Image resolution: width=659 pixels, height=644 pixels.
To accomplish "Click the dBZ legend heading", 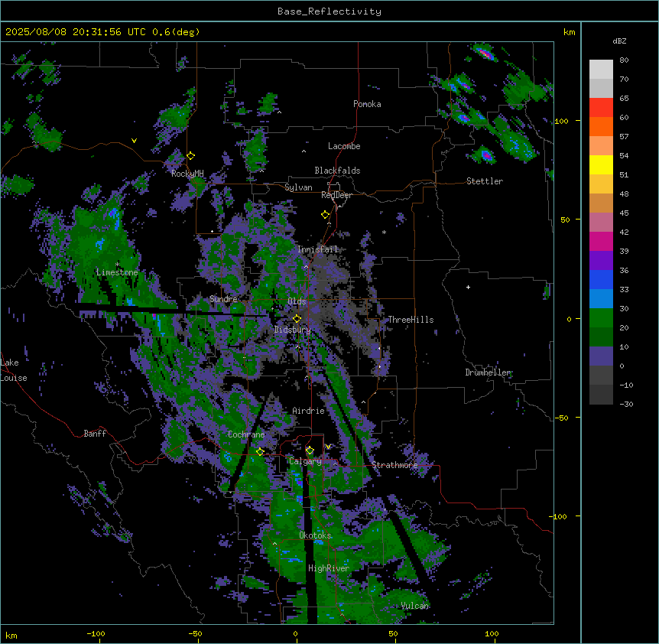I will 619,41.
